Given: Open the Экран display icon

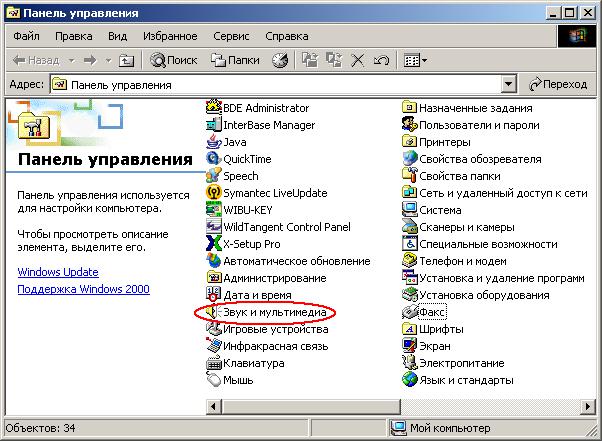Looking at the screenshot, I should coord(410,345).
